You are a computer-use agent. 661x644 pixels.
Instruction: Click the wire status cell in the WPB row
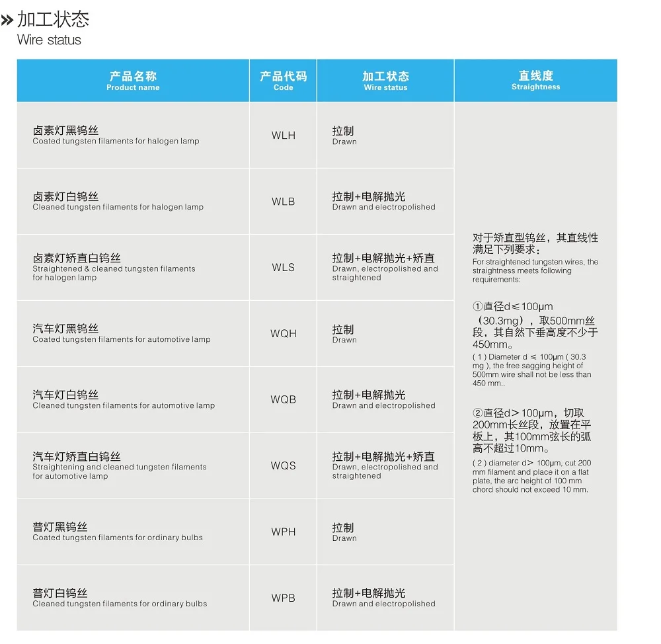coord(383,598)
